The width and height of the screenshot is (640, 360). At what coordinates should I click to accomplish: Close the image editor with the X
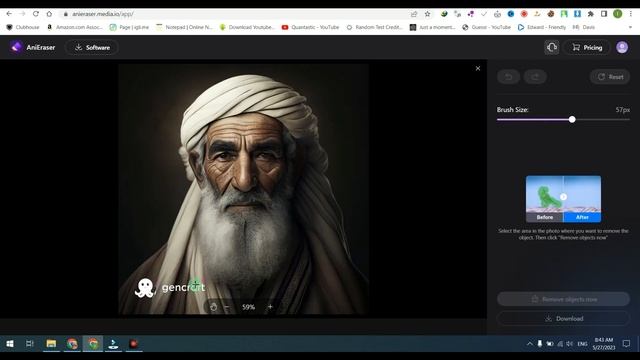[x=478, y=69]
